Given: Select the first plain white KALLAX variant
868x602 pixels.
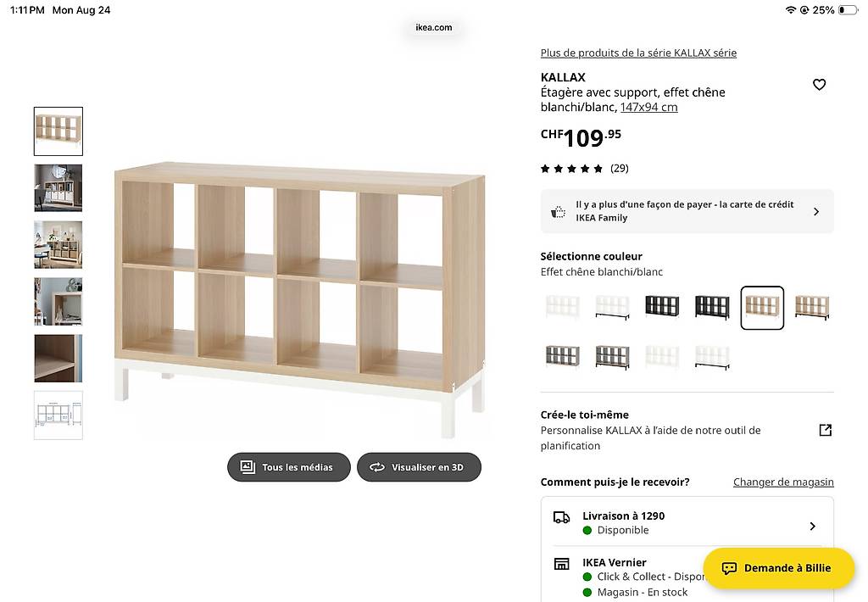Looking at the screenshot, I should coord(563,306).
